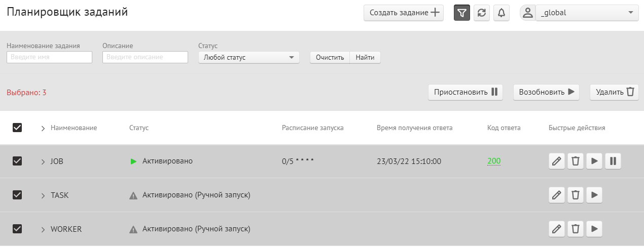Click the filter funnel icon

461,13
